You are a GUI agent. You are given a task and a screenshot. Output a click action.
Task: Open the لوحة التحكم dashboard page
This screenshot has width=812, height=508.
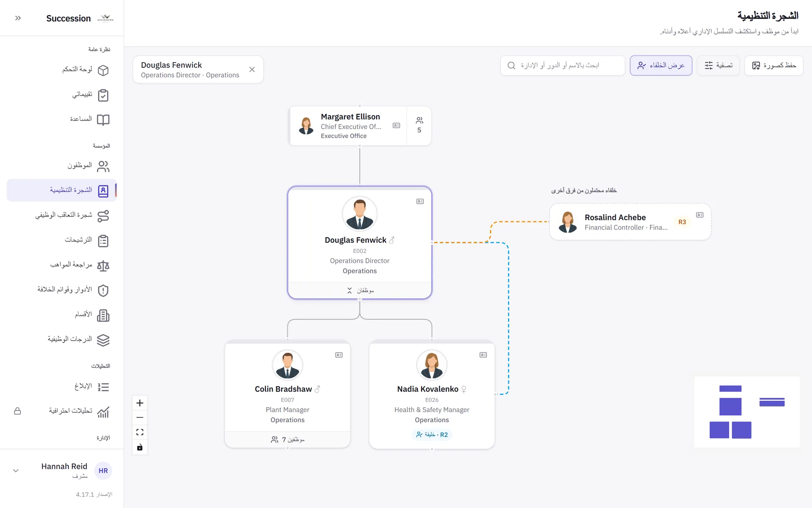(62, 70)
